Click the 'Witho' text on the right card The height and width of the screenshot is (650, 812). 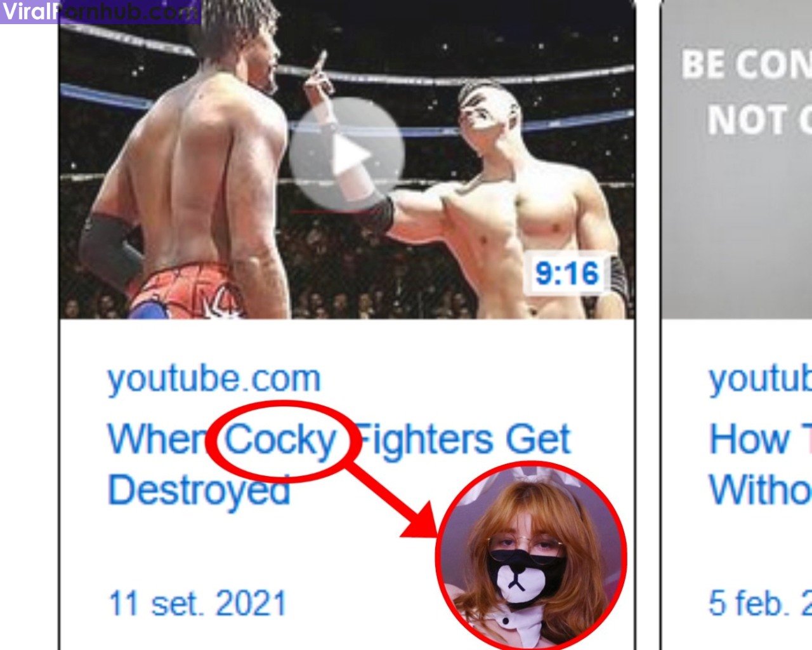point(760,490)
